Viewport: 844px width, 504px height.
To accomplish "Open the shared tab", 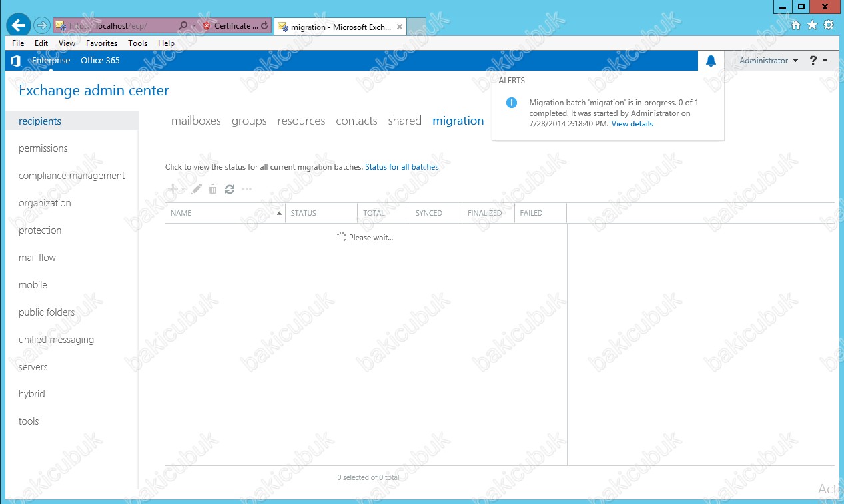I will [x=405, y=121].
